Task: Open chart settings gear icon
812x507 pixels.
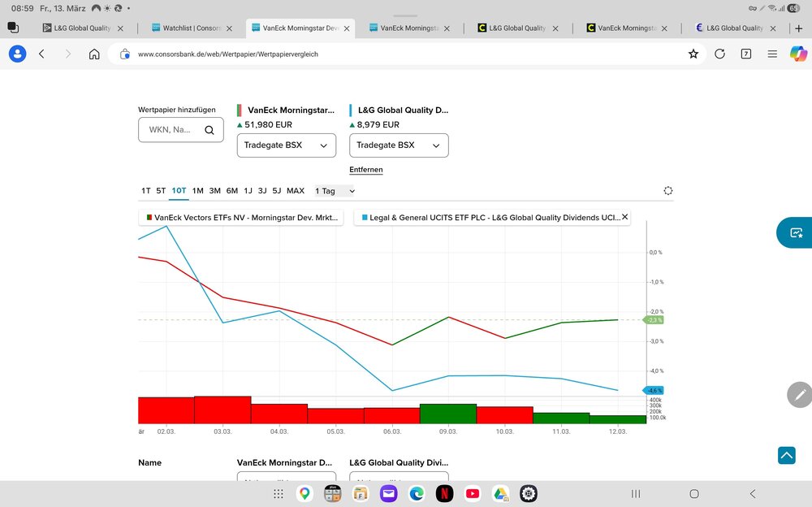Action: tap(668, 191)
